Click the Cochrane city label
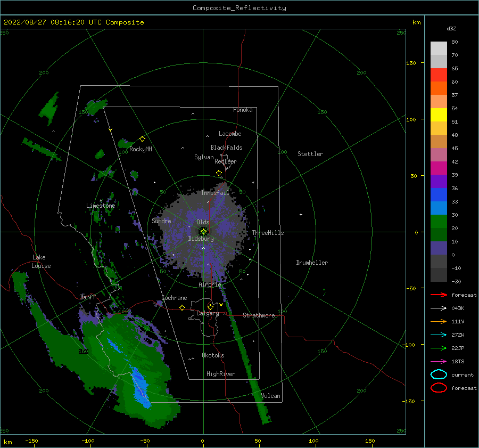The height and width of the screenshot is (448, 479). coord(174,298)
